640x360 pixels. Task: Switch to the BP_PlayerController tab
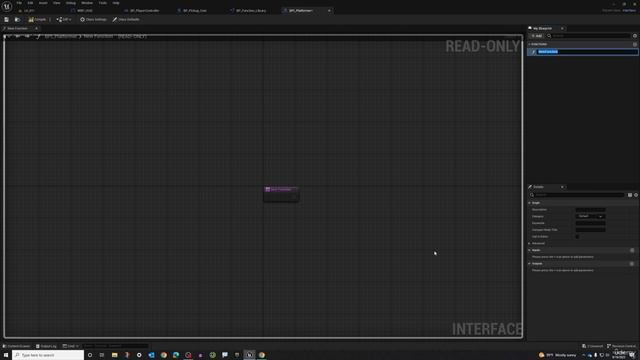144,11
